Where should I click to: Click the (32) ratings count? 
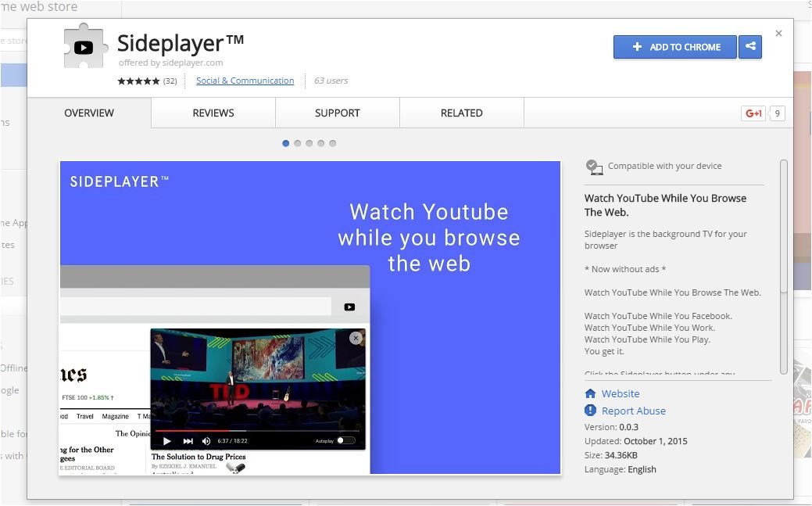pos(170,81)
